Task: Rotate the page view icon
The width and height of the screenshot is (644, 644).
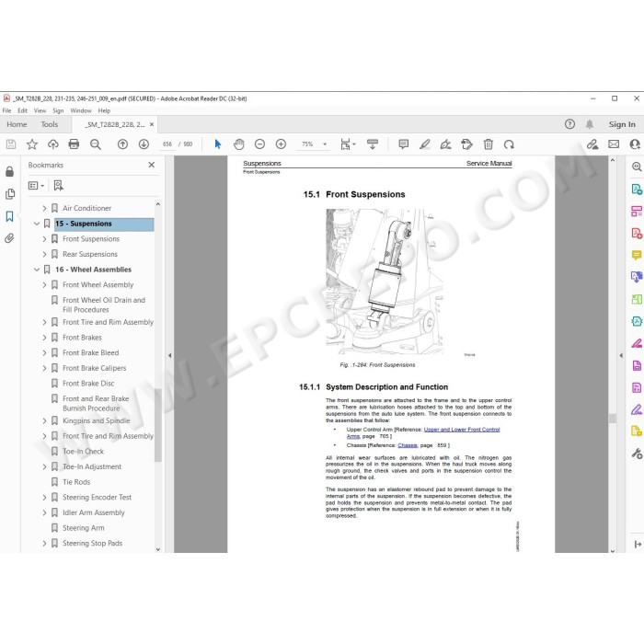Action: (x=509, y=144)
